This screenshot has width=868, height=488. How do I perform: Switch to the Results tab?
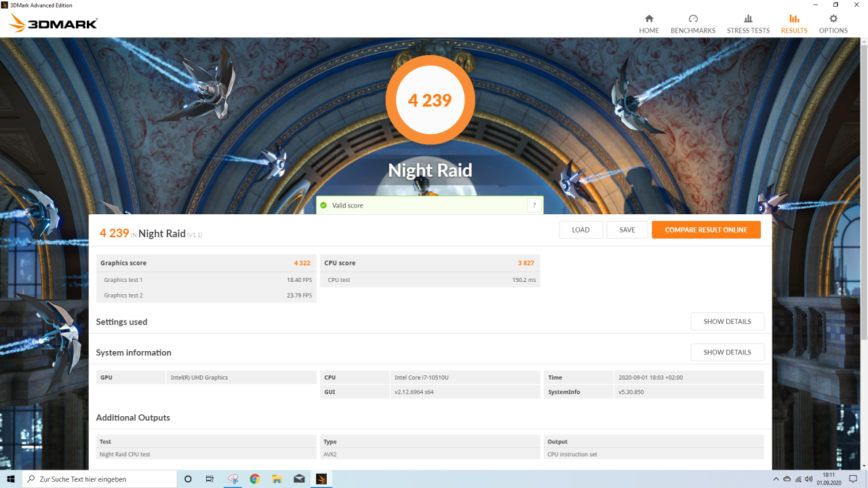tap(793, 24)
